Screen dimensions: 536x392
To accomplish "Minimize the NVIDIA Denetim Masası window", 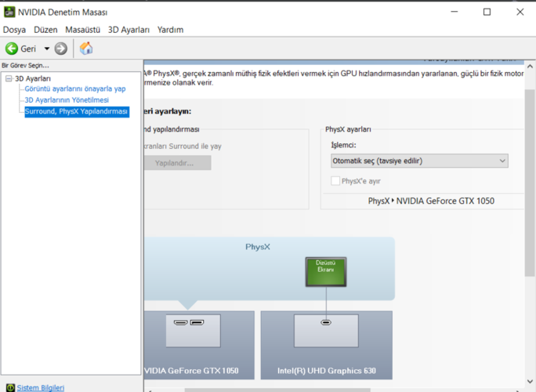I will (x=454, y=12).
